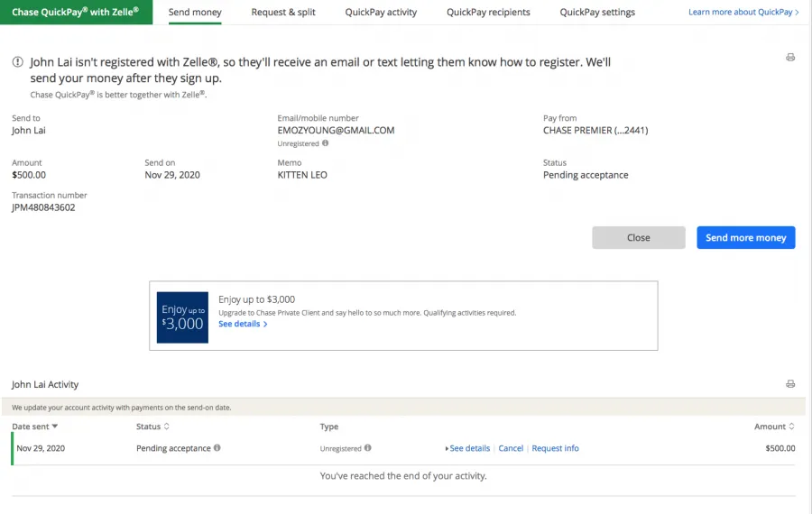Click the Send more money button
Viewport: 812px width, 514px height.
tap(746, 237)
